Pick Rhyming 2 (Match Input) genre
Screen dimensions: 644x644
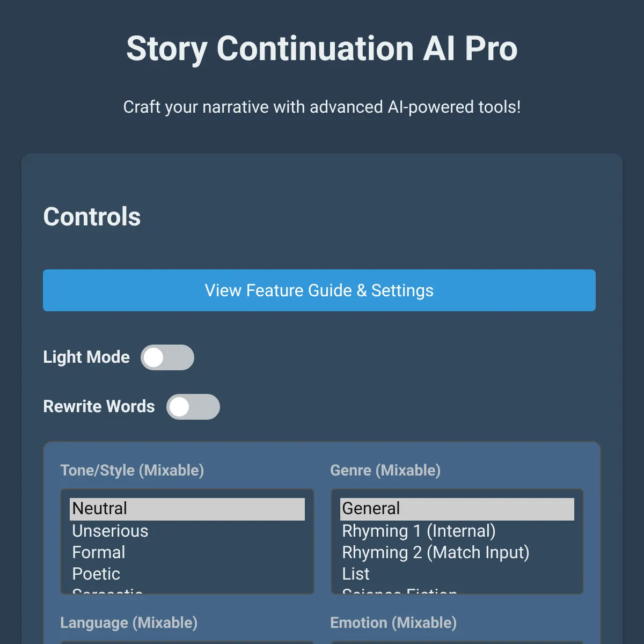click(435, 552)
